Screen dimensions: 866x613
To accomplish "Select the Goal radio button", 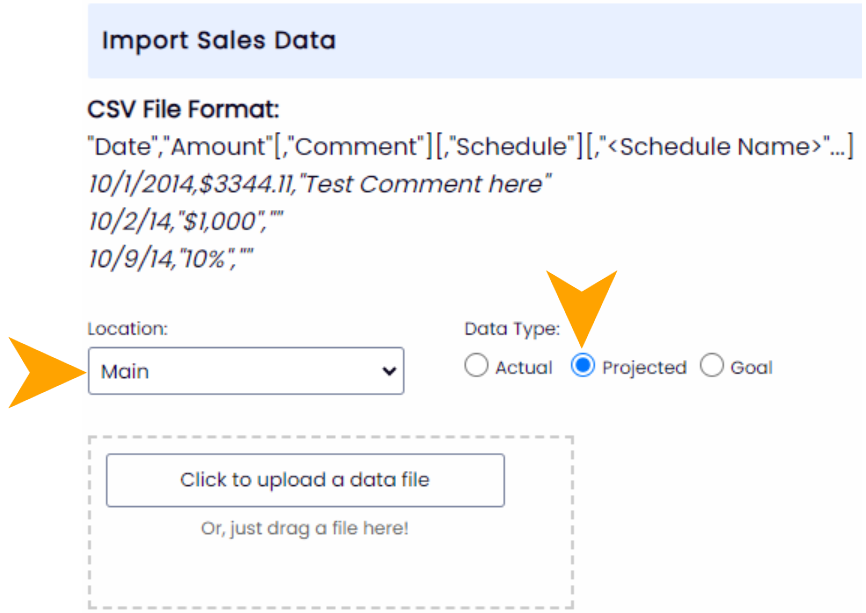I will pyautogui.click(x=711, y=366).
